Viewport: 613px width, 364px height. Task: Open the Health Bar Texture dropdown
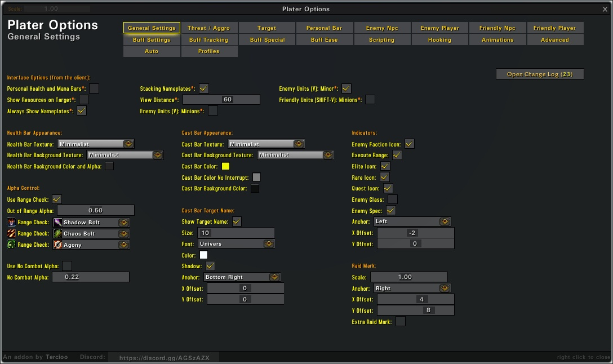(x=96, y=144)
